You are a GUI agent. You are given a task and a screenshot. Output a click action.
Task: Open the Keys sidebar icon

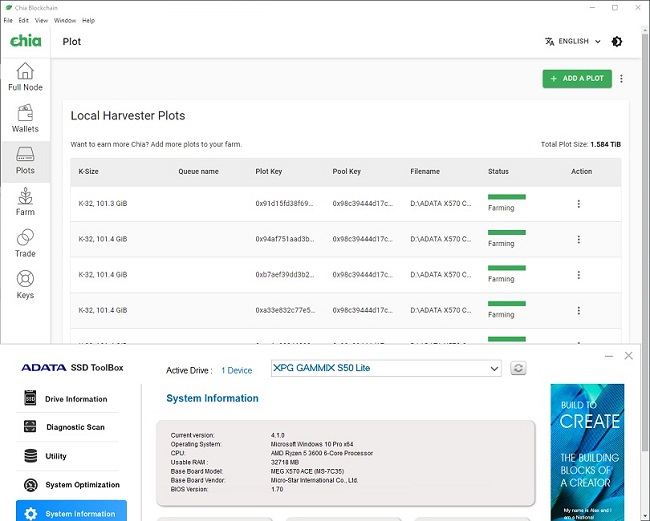[x=25, y=285]
